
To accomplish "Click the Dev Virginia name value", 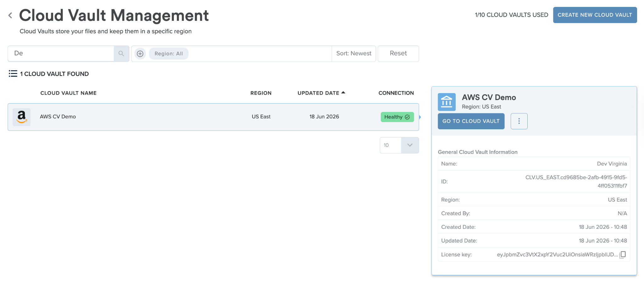I will click(x=612, y=164).
